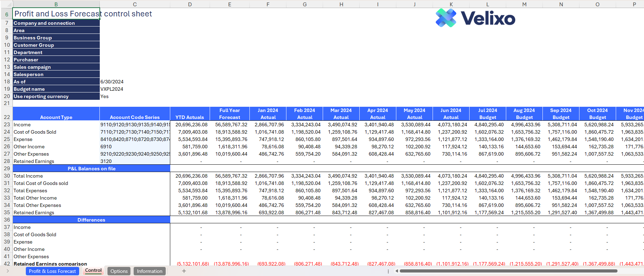The image size is (644, 276).
Task: Select the Profit and Loss Forecast title cell
Action: [56, 14]
